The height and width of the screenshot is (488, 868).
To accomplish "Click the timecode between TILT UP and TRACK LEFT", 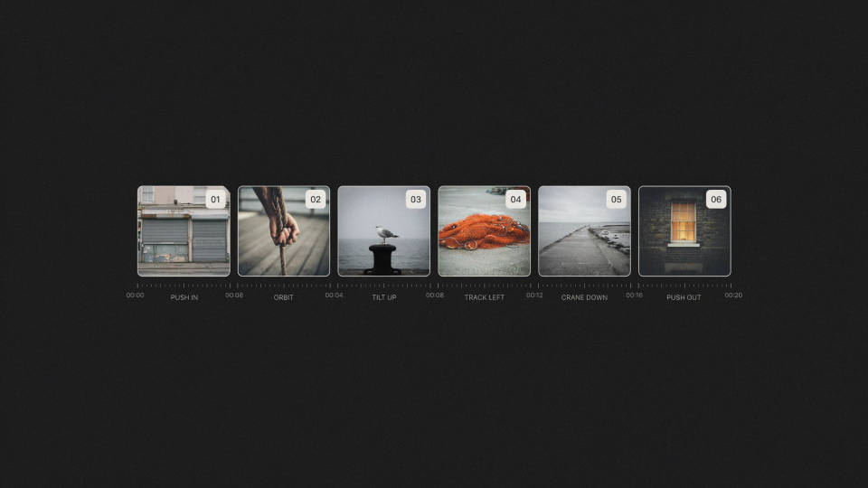I will point(435,295).
